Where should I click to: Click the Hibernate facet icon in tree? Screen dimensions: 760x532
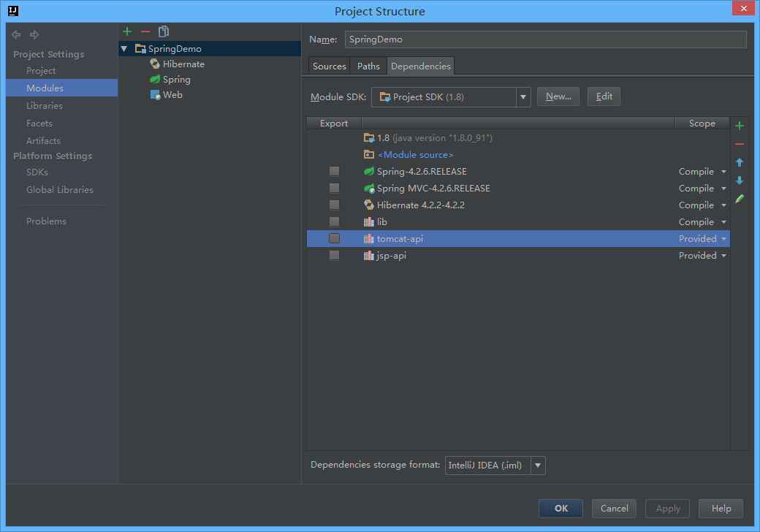(x=155, y=64)
